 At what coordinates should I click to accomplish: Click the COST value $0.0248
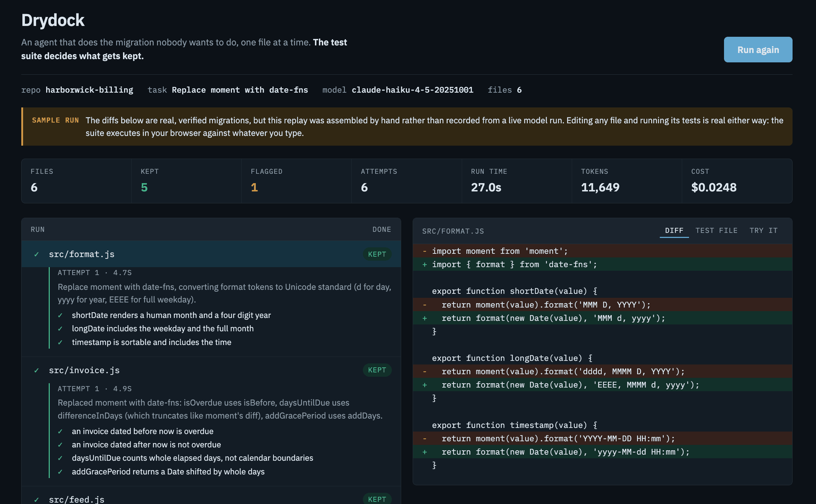click(x=714, y=187)
